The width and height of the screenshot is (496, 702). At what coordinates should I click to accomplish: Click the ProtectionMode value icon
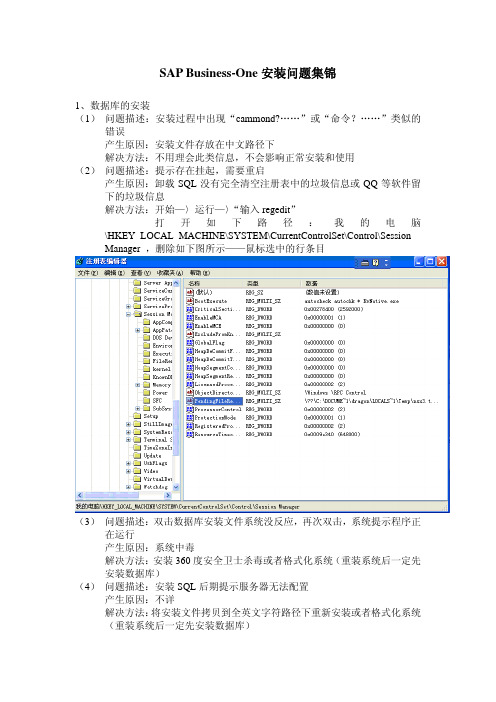point(190,417)
